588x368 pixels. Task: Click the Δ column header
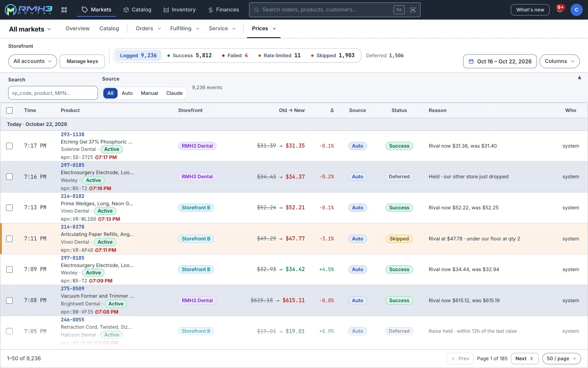(x=332, y=110)
